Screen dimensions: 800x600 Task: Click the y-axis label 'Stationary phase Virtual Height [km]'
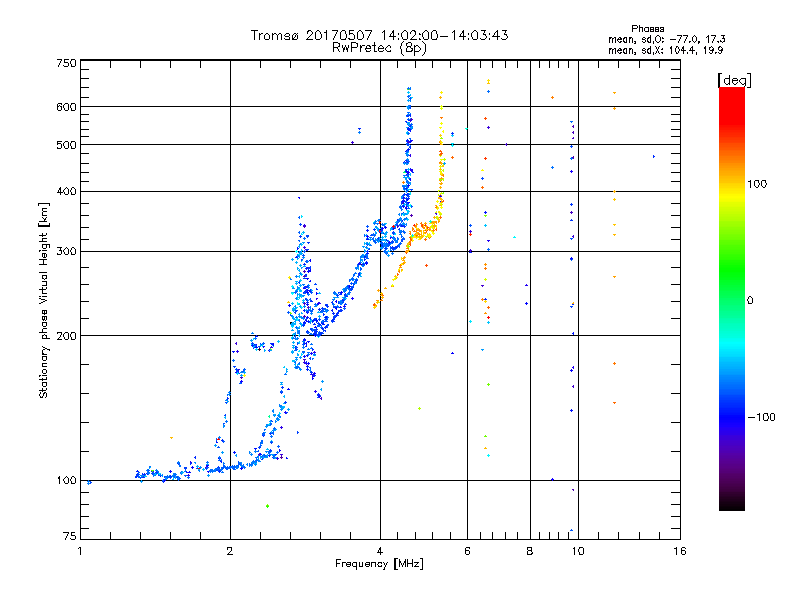click(43, 300)
